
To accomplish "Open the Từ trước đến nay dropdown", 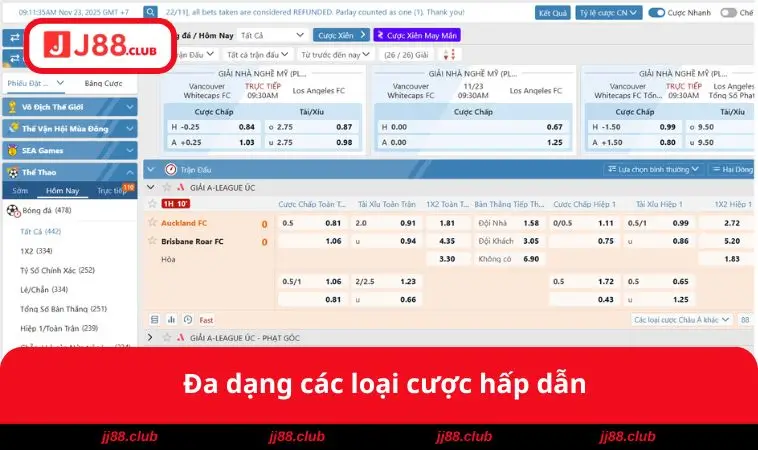I will click(335, 55).
